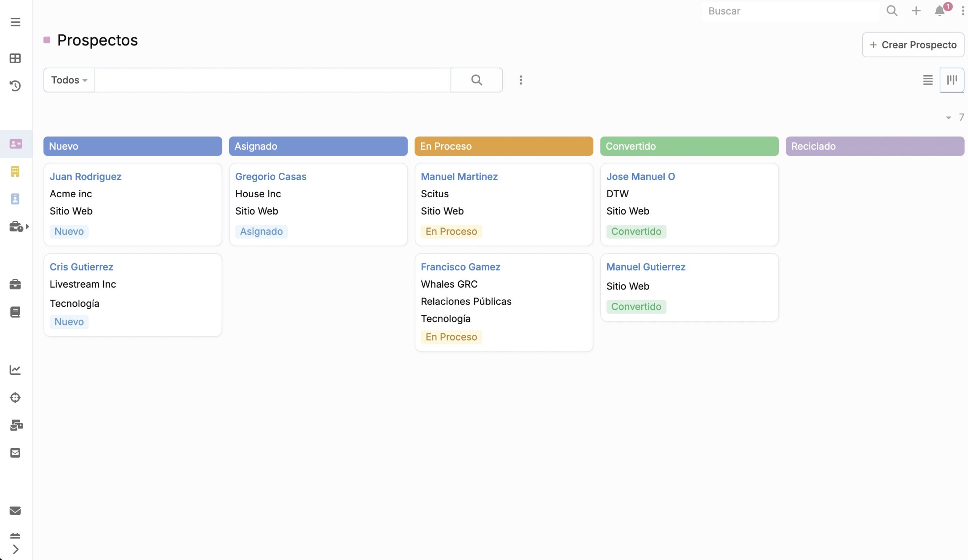The height and width of the screenshot is (560, 968).
Task: Click the Asignado status badge on Gregorio Casas
Action: click(x=261, y=232)
